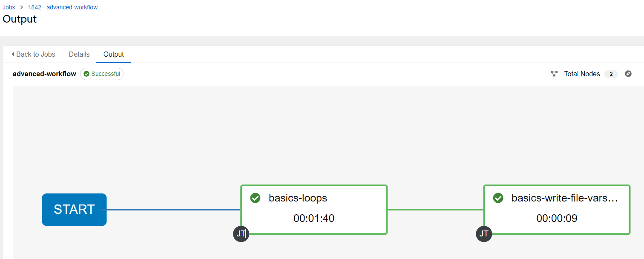The width and height of the screenshot is (644, 259).
Task: Click the blue START node
Action: (74, 210)
